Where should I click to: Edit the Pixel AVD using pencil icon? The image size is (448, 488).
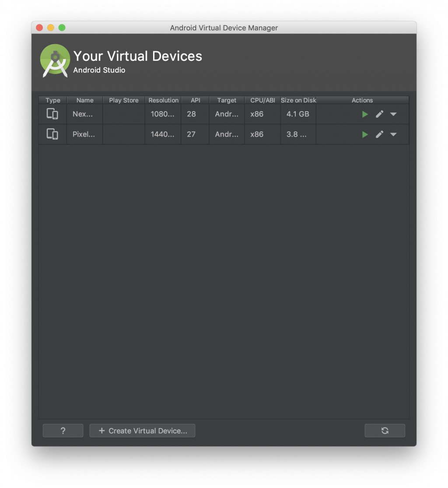point(379,134)
